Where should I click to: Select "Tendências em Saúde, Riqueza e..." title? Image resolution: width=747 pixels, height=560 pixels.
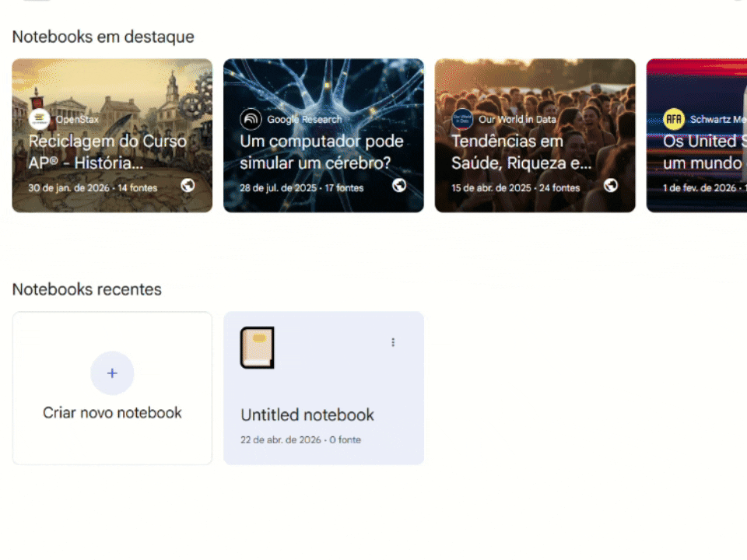[x=521, y=152]
